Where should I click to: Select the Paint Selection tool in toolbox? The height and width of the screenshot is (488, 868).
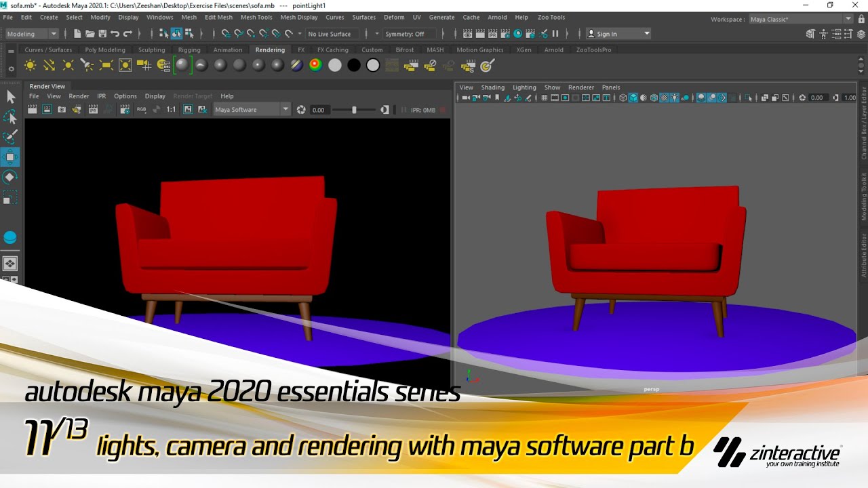click(10, 138)
